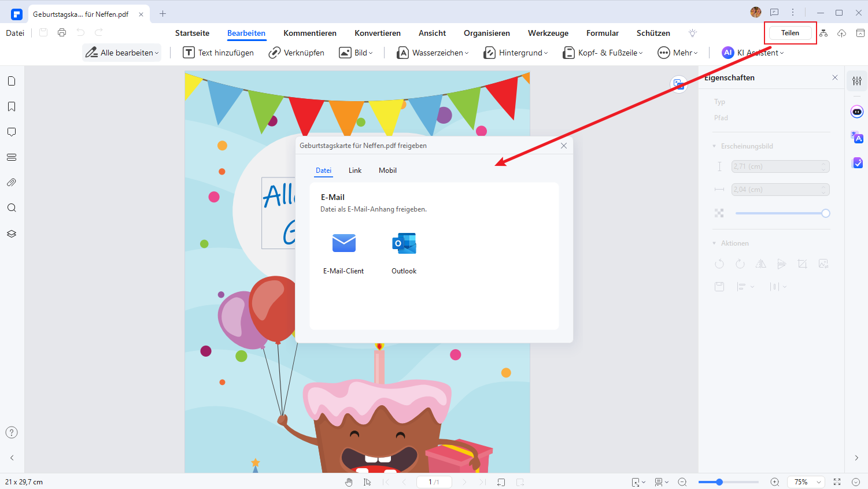
Task: Collapse the left sidebar arrow
Action: (12, 458)
